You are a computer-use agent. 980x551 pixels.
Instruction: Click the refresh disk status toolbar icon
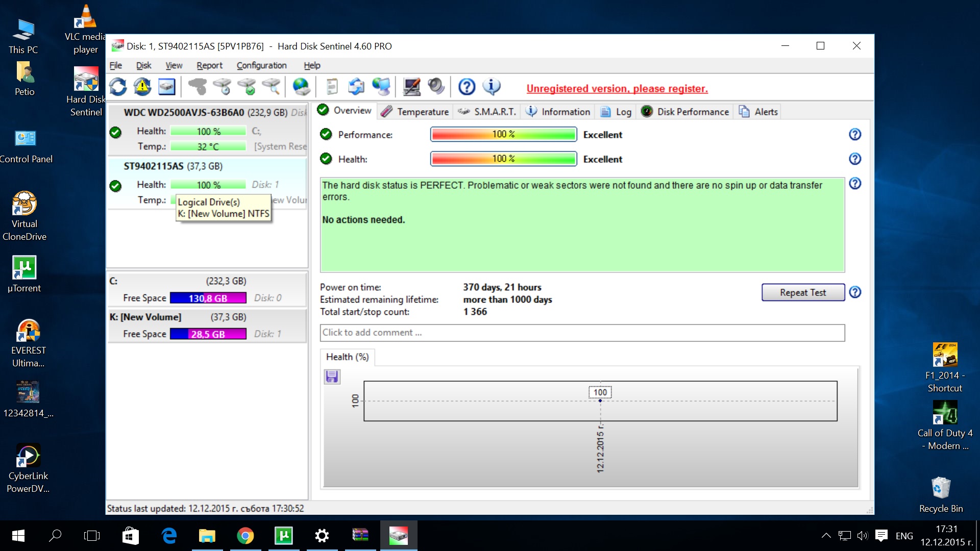(x=118, y=87)
